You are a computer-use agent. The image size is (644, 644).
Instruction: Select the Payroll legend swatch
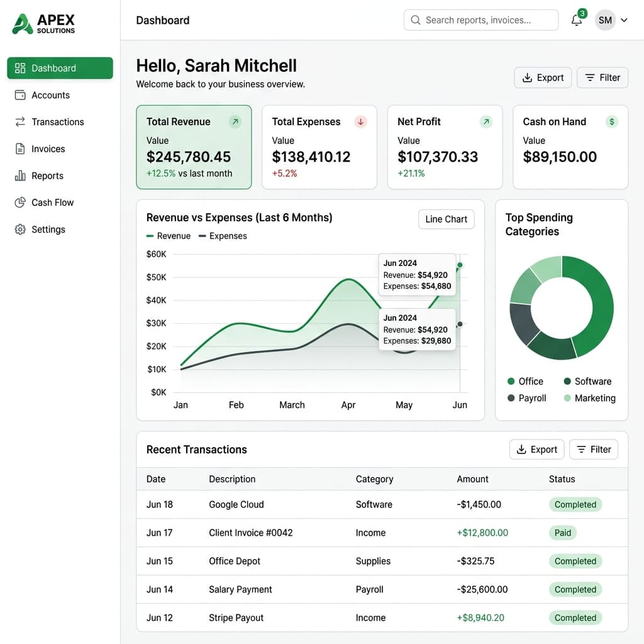[x=511, y=398]
